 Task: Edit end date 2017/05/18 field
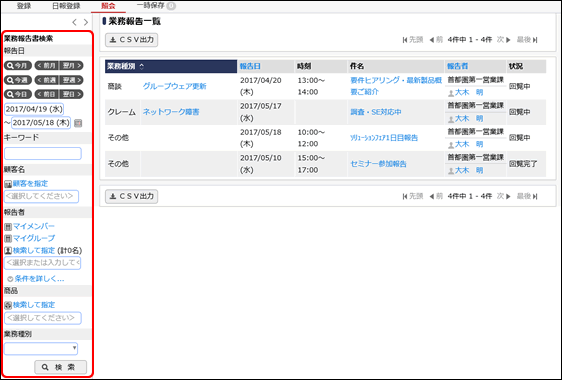(x=41, y=123)
